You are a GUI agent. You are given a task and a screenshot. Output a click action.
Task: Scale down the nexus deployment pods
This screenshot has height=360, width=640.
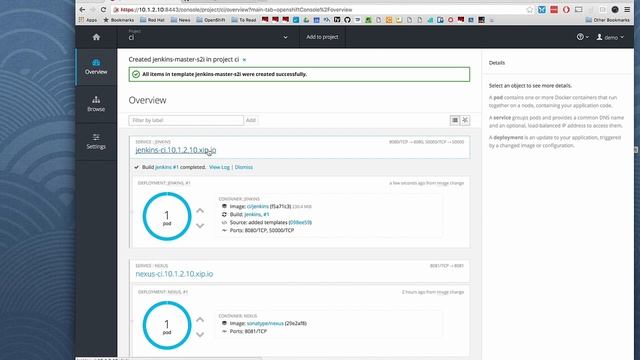click(x=200, y=334)
